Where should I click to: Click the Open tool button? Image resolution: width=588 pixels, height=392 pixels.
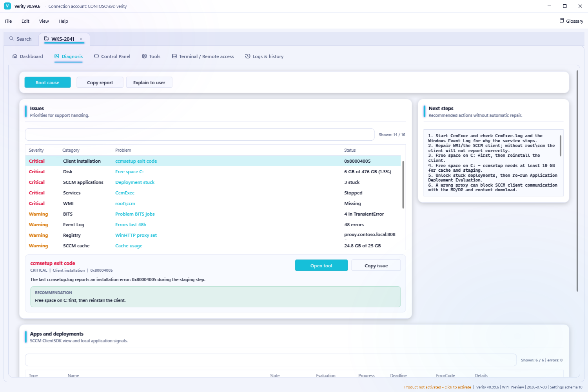(321, 265)
